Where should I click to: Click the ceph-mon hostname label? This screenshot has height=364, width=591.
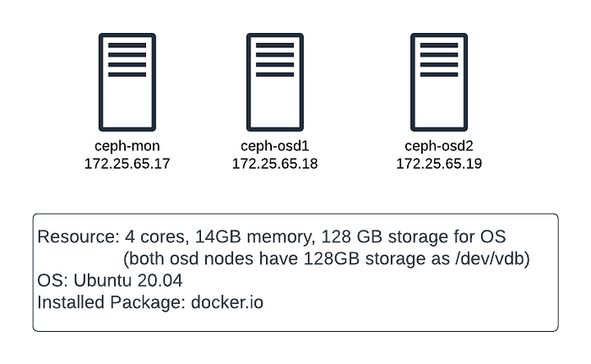pos(127,146)
